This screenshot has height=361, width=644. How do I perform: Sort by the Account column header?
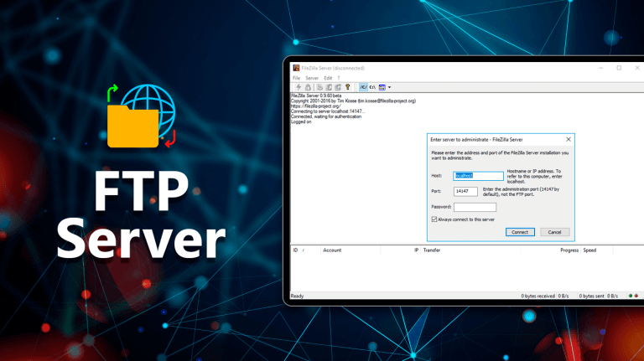tap(351, 250)
